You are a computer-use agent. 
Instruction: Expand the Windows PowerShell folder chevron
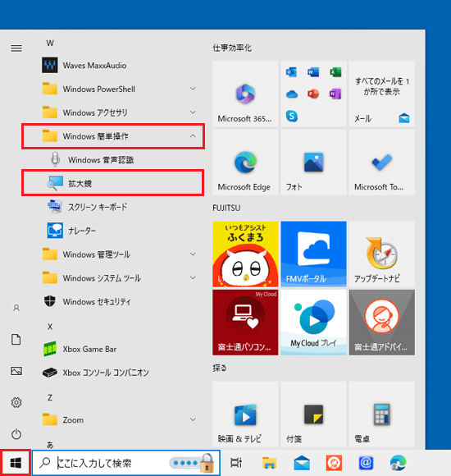coord(193,89)
